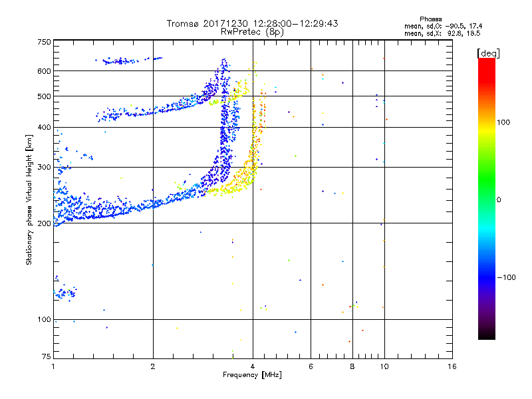
Task: Click the blue echo cluster near 120 km height
Action: pos(65,292)
